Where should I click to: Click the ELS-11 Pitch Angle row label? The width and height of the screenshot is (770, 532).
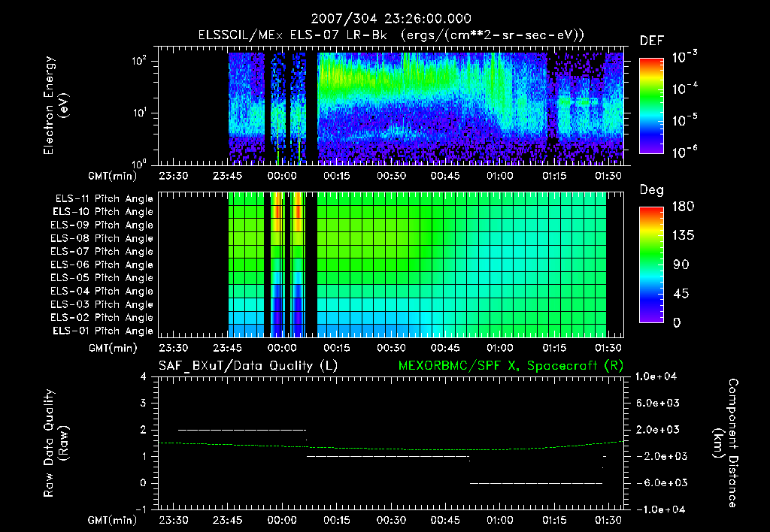pos(104,199)
